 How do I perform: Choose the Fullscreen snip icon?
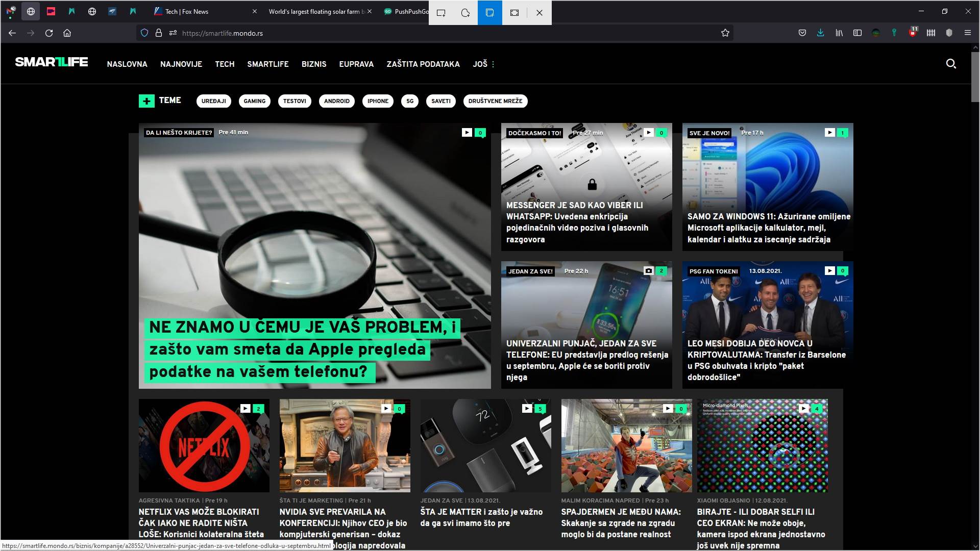tap(514, 12)
